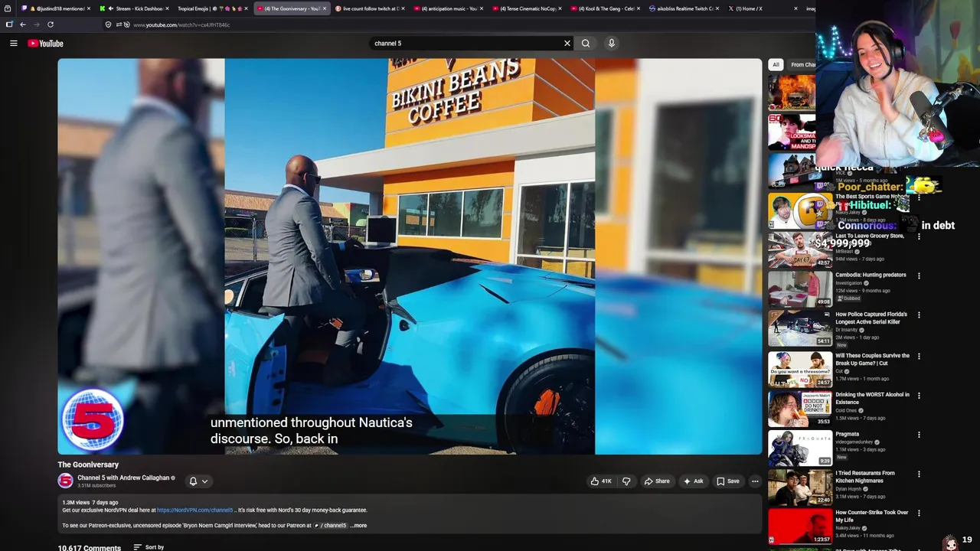Switch to 'anticipation music' YouTube tab
980x551 pixels.
448,8
